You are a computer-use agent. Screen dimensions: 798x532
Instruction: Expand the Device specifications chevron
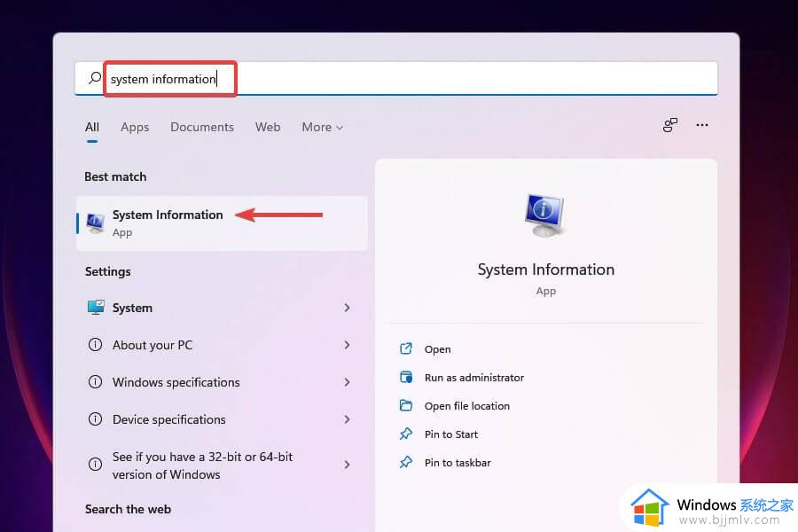coord(347,419)
